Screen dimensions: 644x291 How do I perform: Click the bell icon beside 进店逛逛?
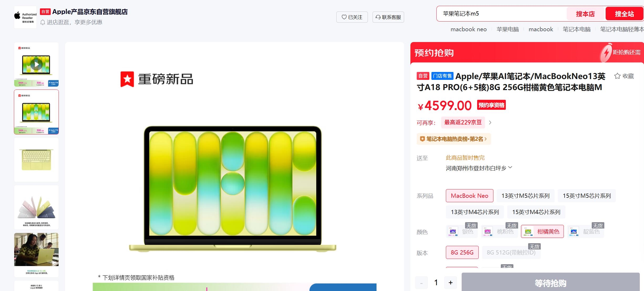click(43, 23)
